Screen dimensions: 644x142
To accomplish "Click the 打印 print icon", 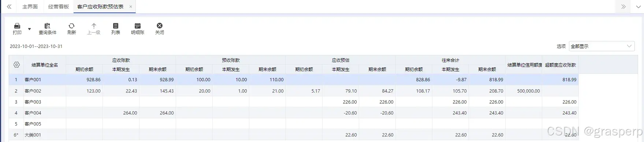I will (17, 26).
